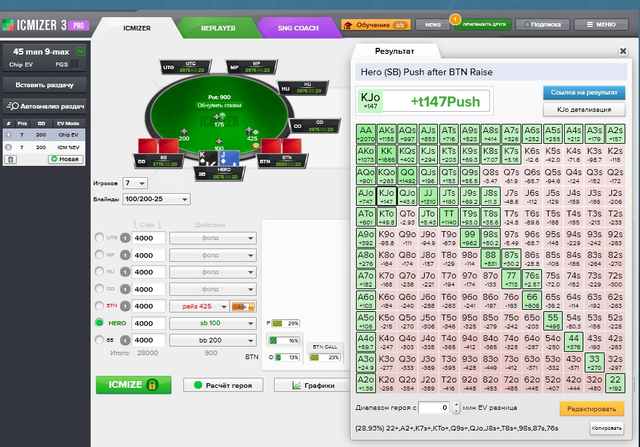Open the Блайнды 100/200-25 dropdown
This screenshot has width=640, height=447.
[156, 199]
